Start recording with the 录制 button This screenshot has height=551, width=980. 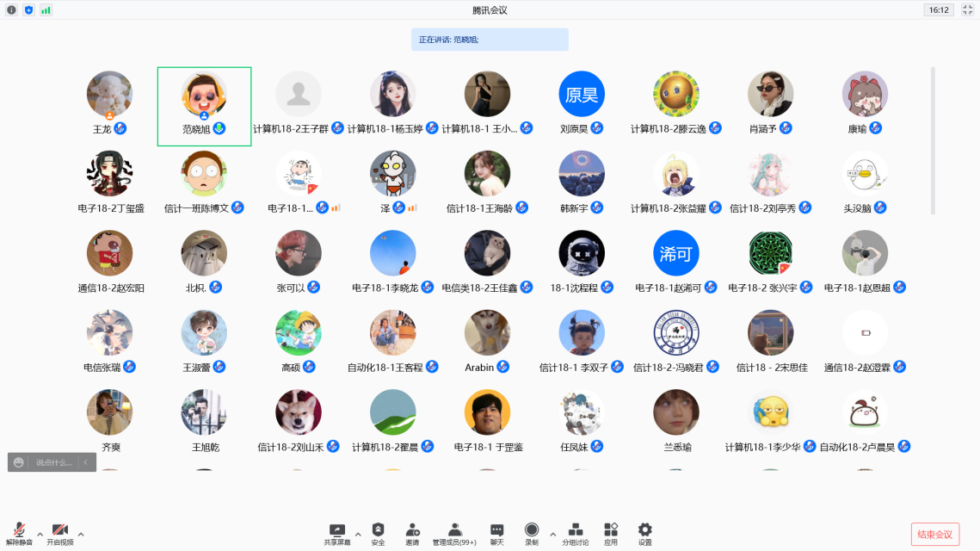tap(532, 534)
